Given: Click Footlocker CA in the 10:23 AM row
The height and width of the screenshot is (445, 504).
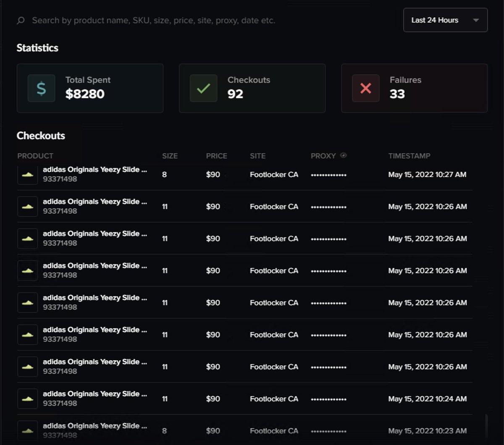Looking at the screenshot, I should coord(274,431).
